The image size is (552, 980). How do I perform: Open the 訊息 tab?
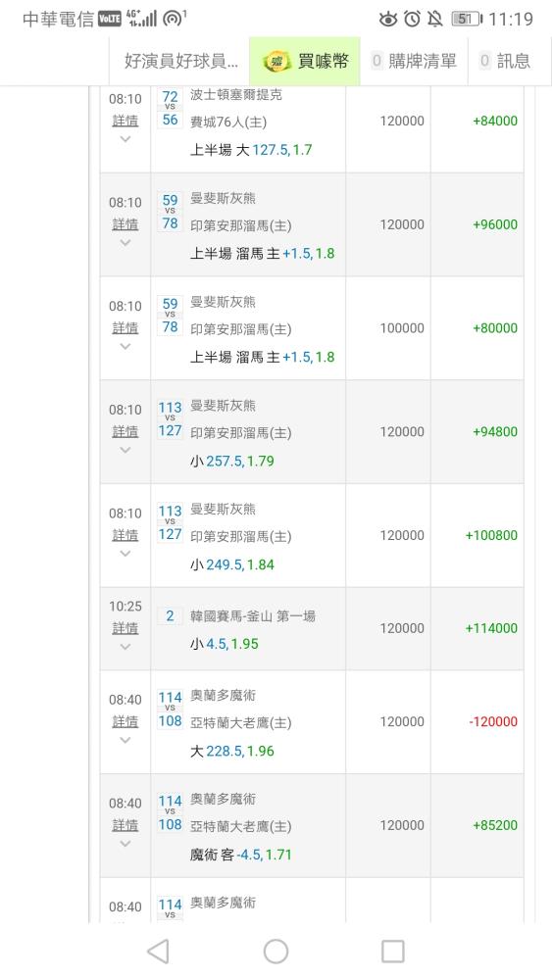(505, 61)
